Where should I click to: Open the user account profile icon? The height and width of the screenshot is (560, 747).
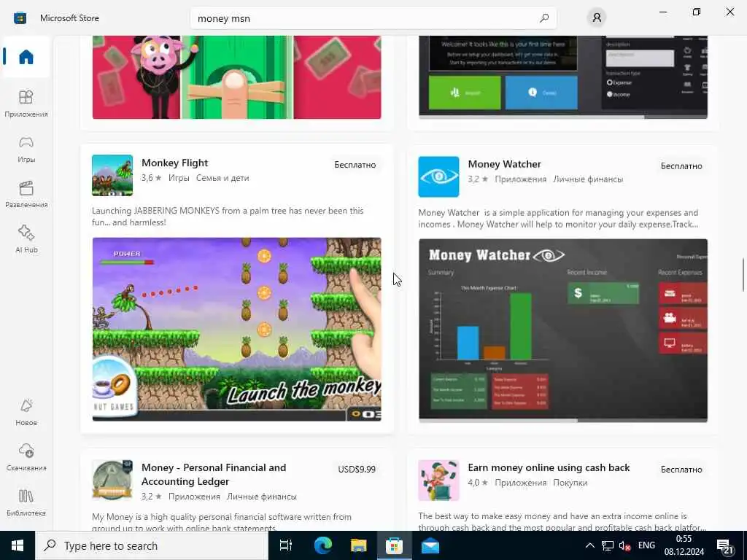pos(597,18)
